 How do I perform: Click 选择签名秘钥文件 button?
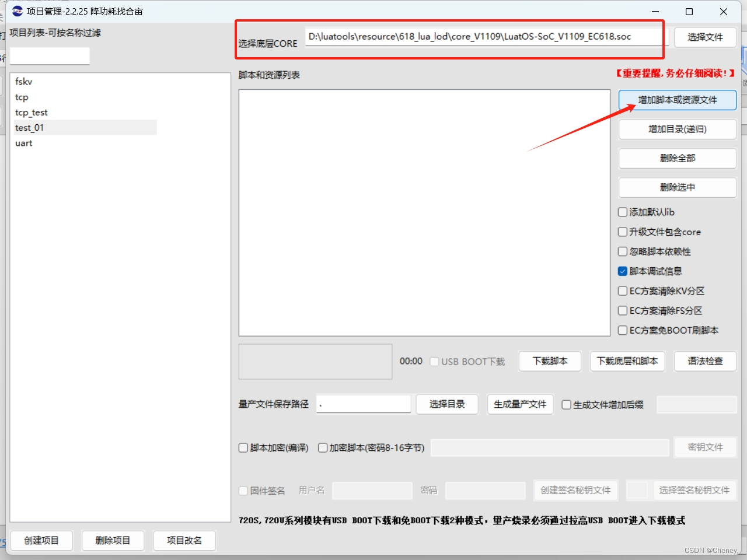[694, 491]
